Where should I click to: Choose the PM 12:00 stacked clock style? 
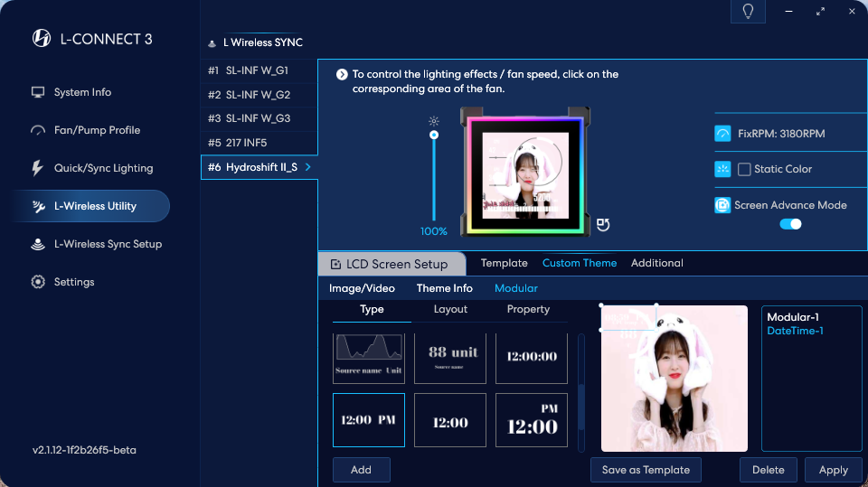click(532, 420)
